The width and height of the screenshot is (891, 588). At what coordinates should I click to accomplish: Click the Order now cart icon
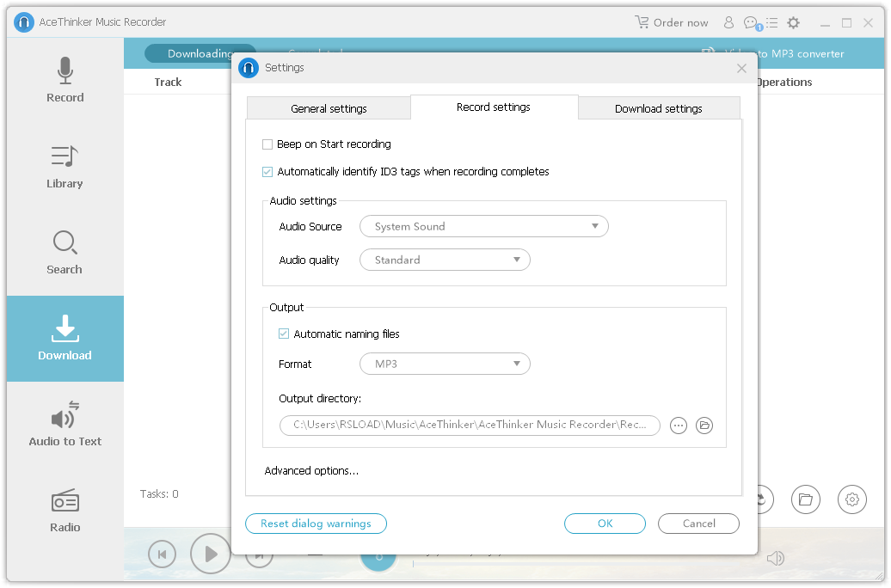point(642,22)
